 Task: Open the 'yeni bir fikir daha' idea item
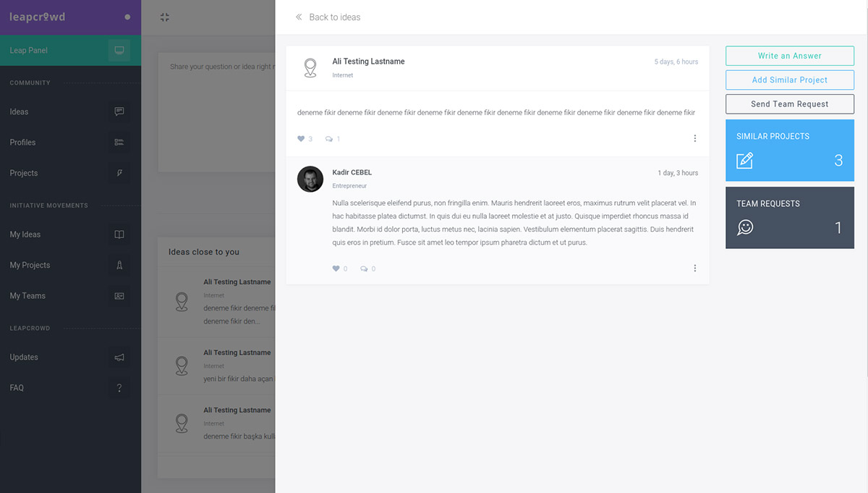coord(216,366)
